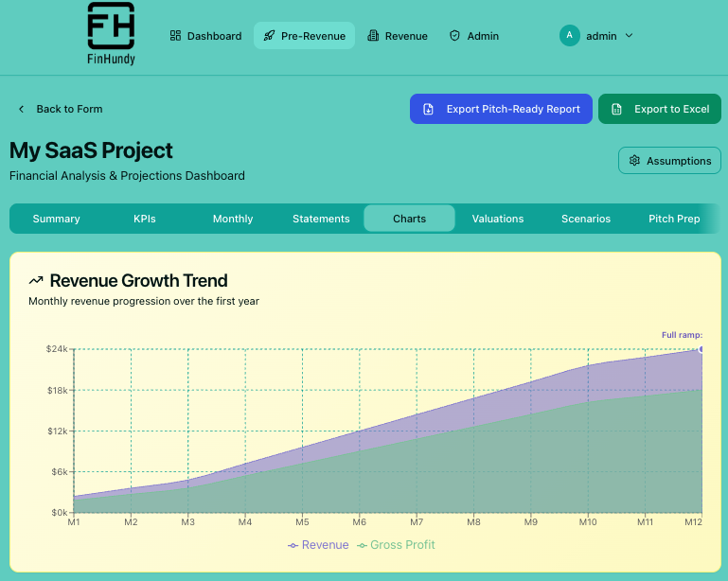Open the Dashboard nav item

pos(205,36)
